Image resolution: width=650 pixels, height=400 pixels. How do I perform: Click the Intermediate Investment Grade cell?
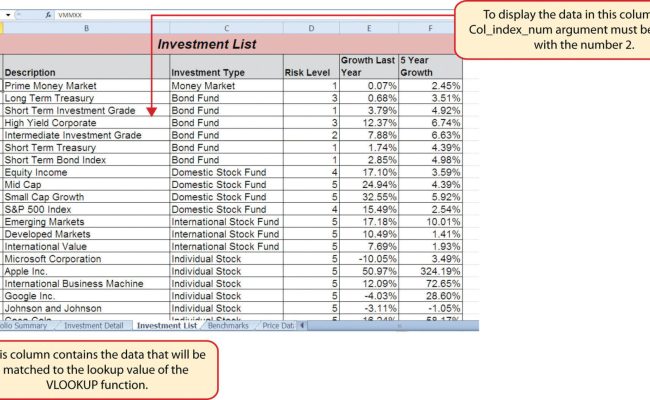click(86, 135)
